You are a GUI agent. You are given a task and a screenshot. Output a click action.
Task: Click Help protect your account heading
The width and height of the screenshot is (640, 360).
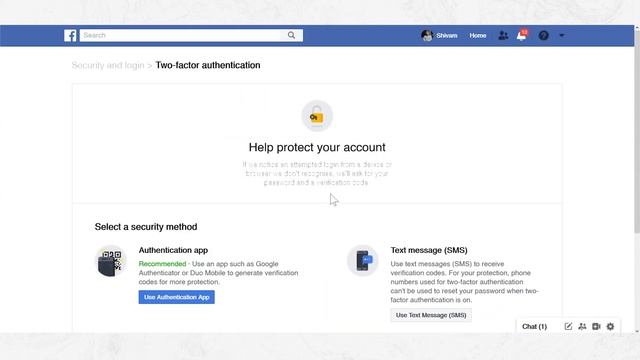click(317, 147)
